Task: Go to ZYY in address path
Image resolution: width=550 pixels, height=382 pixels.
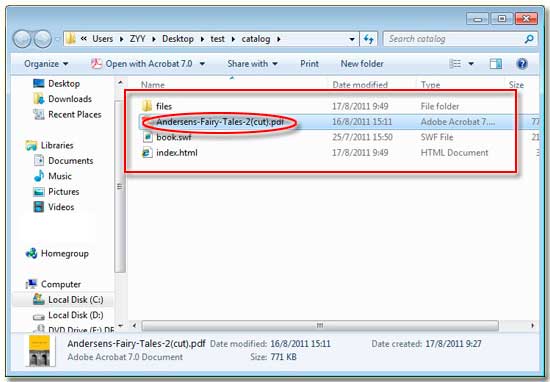Action: coord(137,39)
